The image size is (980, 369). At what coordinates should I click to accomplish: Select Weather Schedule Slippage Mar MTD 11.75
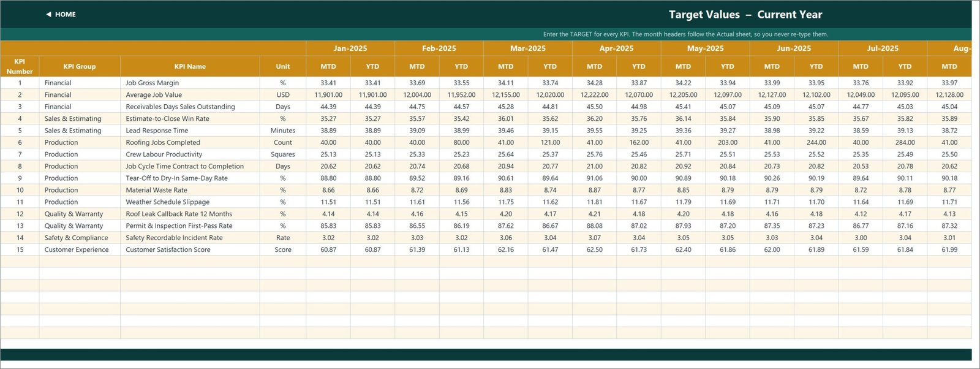pyautogui.click(x=506, y=202)
